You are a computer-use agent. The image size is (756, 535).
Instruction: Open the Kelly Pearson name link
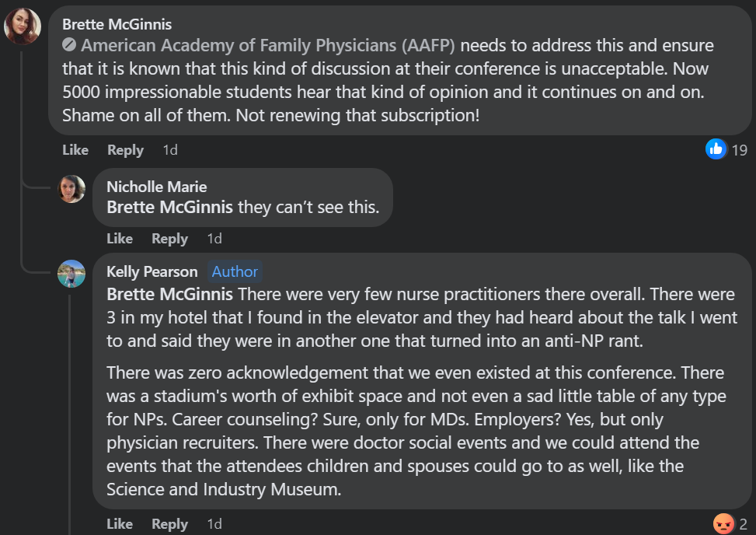pos(152,271)
